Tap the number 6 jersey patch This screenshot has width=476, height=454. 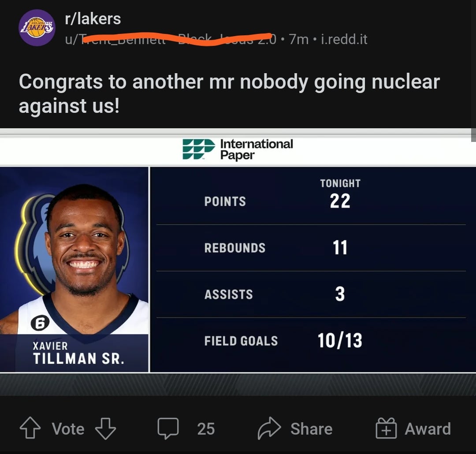39,324
